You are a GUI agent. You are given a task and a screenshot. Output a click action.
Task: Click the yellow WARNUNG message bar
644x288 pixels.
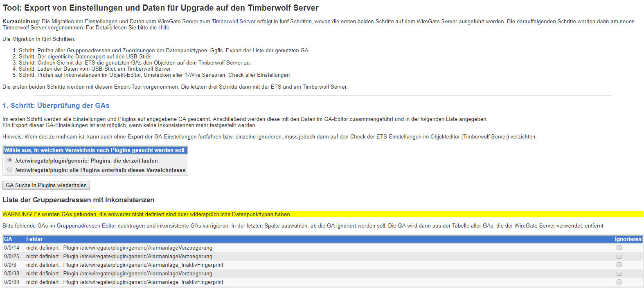[323, 214]
